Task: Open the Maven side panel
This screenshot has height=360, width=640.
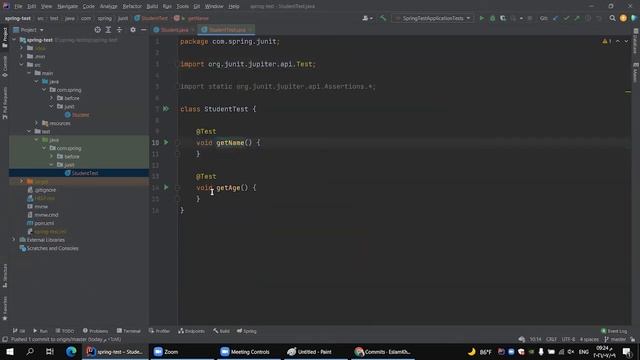Action: tap(636, 72)
